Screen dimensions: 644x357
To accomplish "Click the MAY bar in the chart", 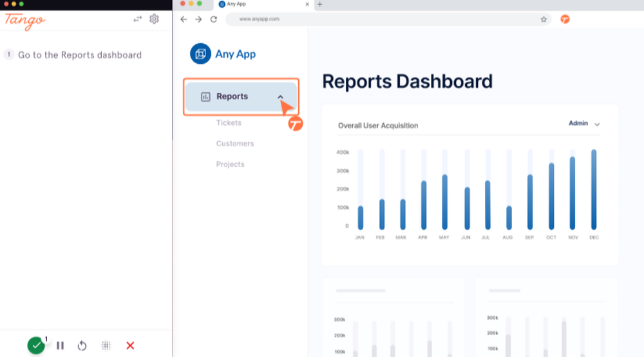I will coord(444,202).
